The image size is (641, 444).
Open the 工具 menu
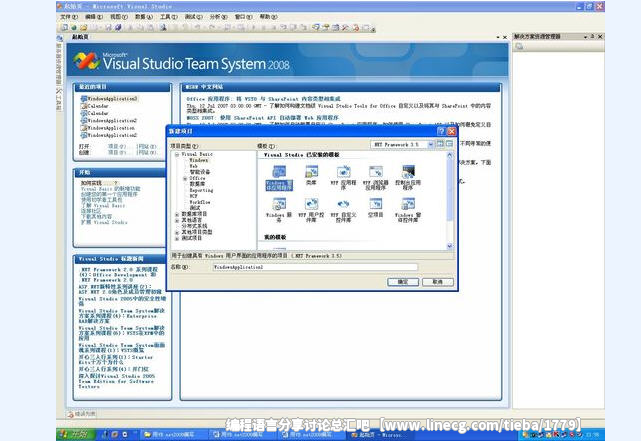[168, 17]
